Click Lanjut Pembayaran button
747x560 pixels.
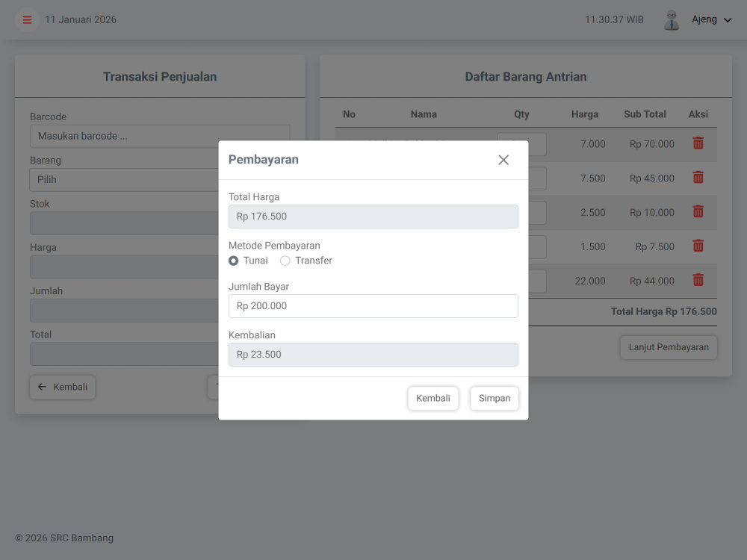(669, 348)
